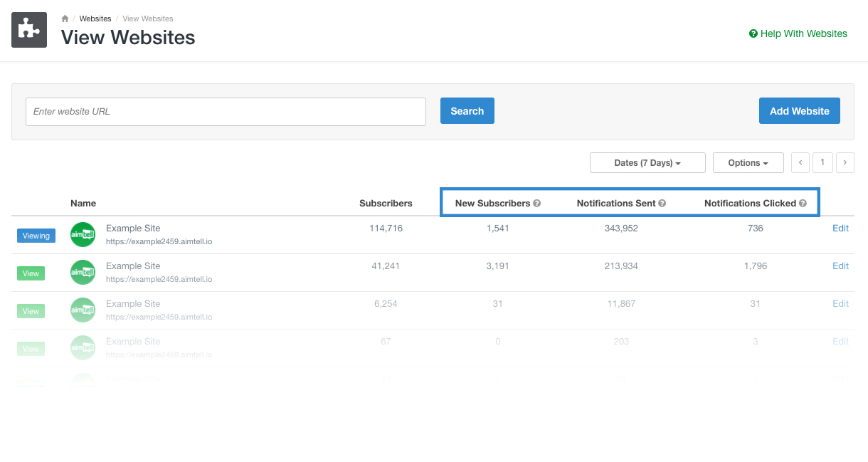868x462 pixels.
Task: Click the puzzle piece Websites icon
Action: (29, 30)
